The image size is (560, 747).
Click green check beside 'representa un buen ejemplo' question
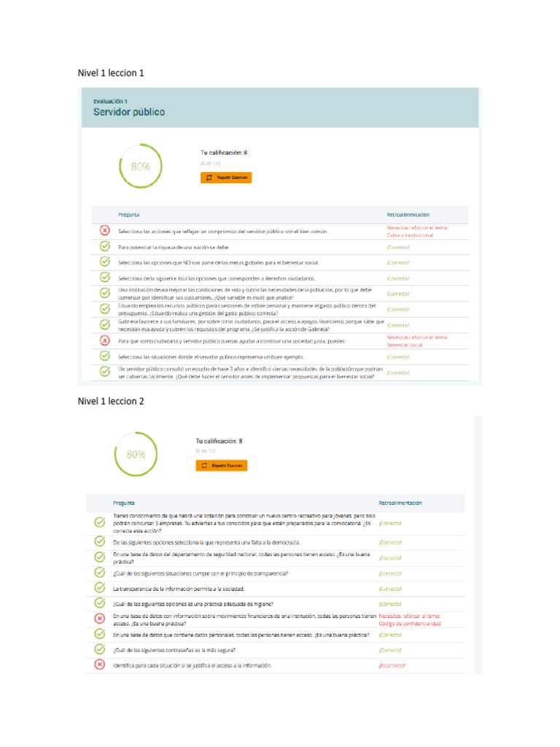click(x=105, y=356)
